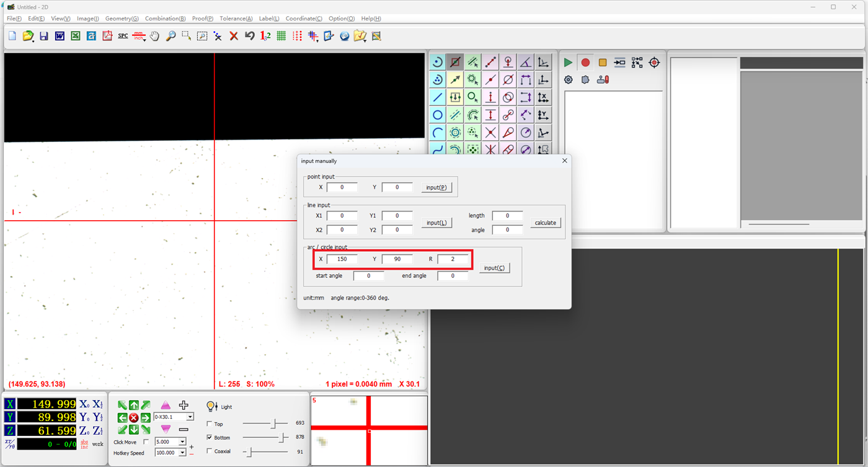Enable the Coaxial light checkbox

pos(210,451)
